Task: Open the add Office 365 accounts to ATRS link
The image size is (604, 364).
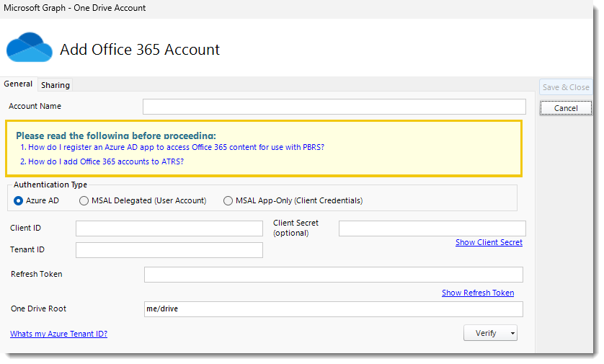Action: tap(106, 161)
